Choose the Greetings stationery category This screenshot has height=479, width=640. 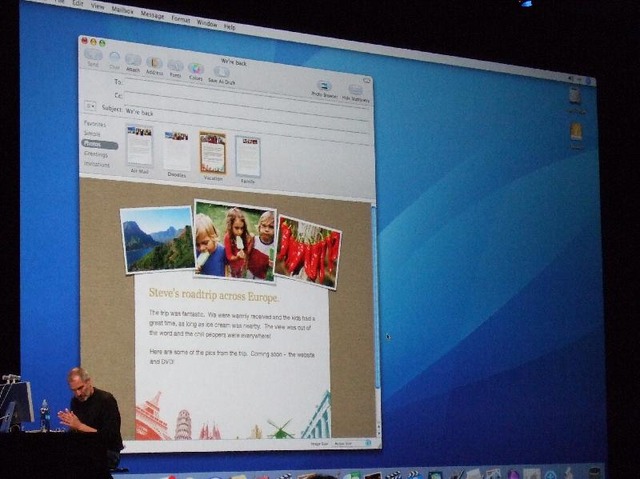coord(96,155)
